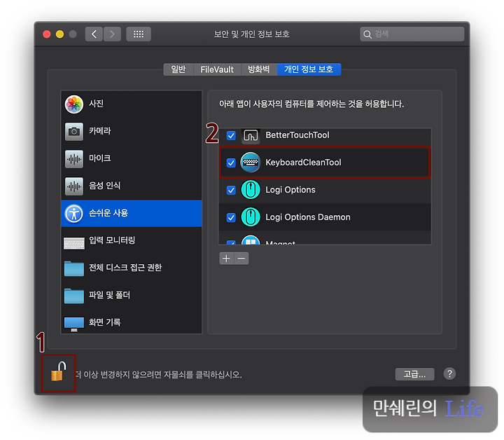This screenshot has height=440, width=504.
Task: Remove an app with the minus button
Action: coord(241,259)
